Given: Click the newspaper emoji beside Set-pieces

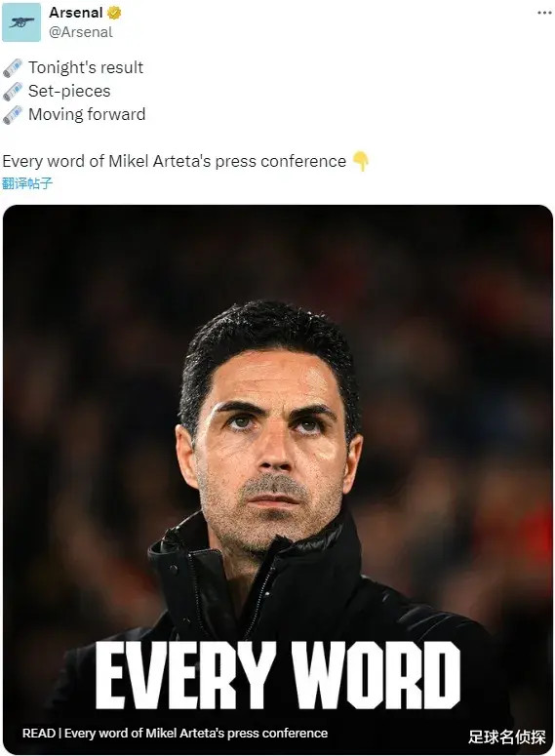Looking at the screenshot, I should pyautogui.click(x=13, y=91).
